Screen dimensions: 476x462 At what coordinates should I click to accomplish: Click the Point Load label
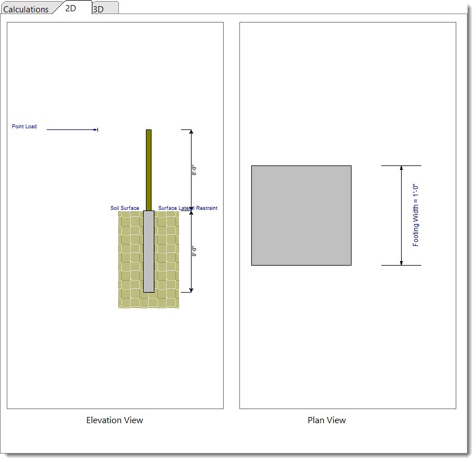coord(24,127)
